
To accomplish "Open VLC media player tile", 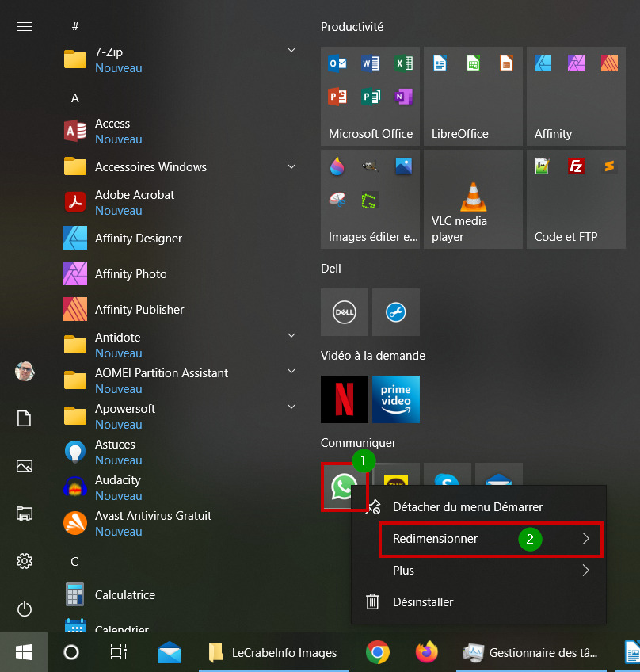I will (x=473, y=199).
